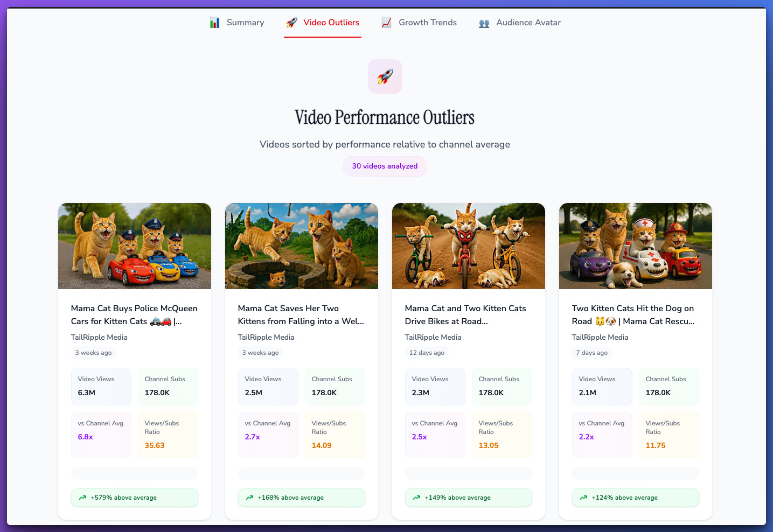Click title Mama Cat Saves Her Two Kittens
This screenshot has height=532, width=773.
[301, 314]
